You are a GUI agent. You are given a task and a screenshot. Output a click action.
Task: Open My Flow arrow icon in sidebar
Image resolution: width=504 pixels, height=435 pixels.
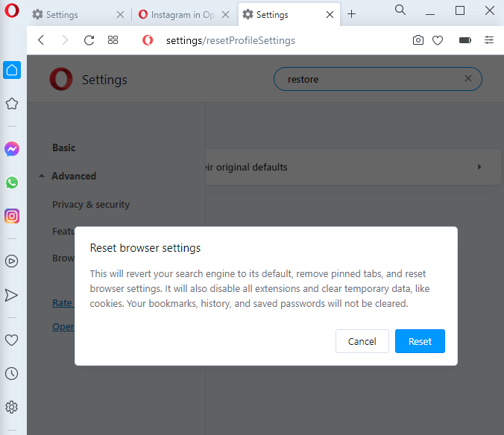[x=11, y=296]
